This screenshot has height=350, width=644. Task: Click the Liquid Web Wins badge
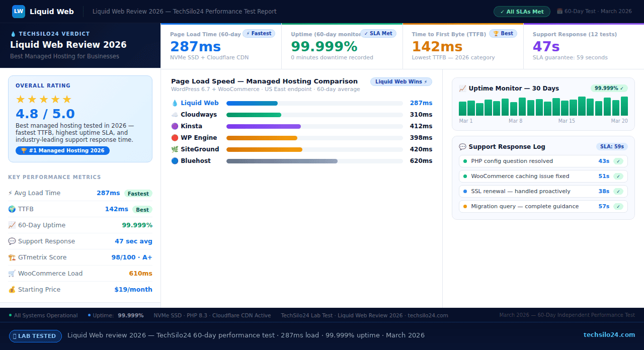(x=401, y=81)
